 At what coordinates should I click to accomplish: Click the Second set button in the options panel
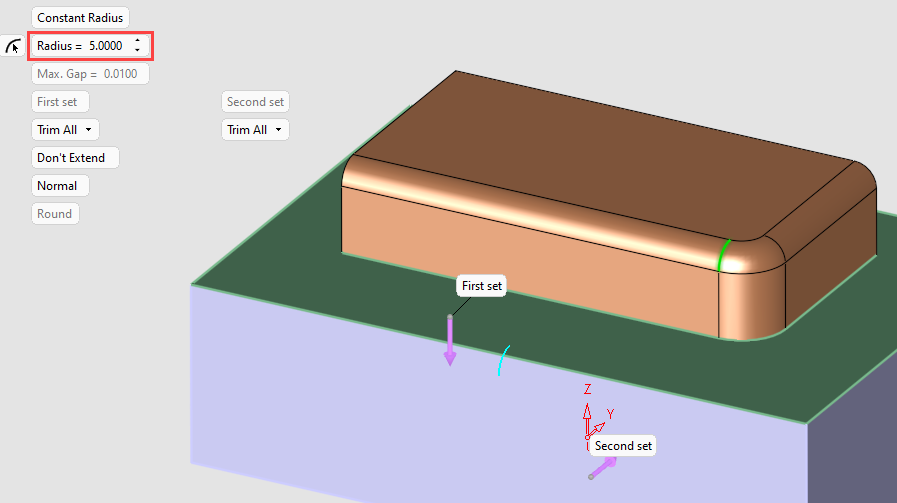coord(255,102)
